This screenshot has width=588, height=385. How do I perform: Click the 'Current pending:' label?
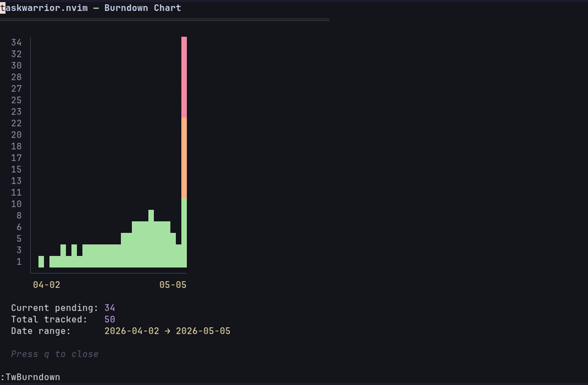[55, 308]
